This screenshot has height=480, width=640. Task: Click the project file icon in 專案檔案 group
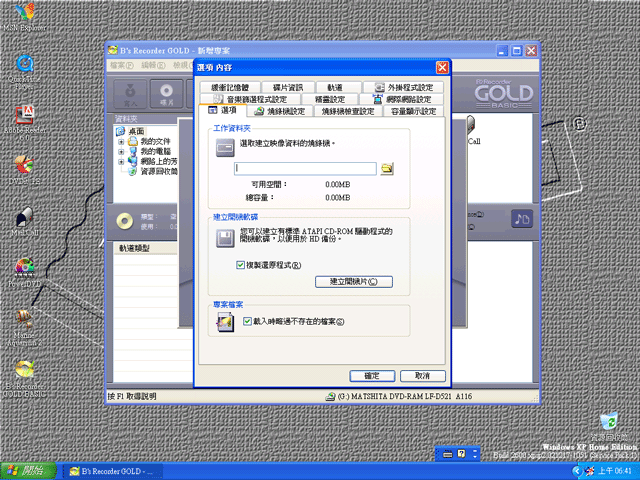[x=225, y=322]
